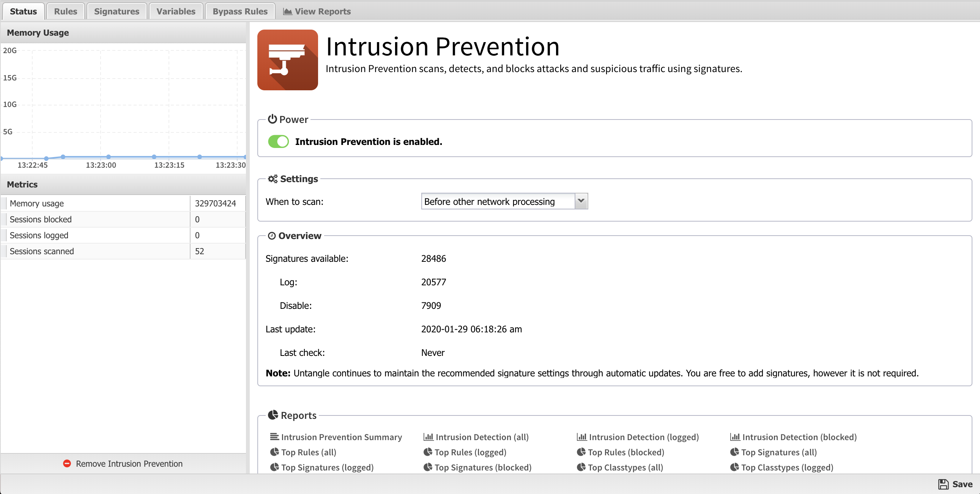Click the Disable count 7909

[431, 306]
